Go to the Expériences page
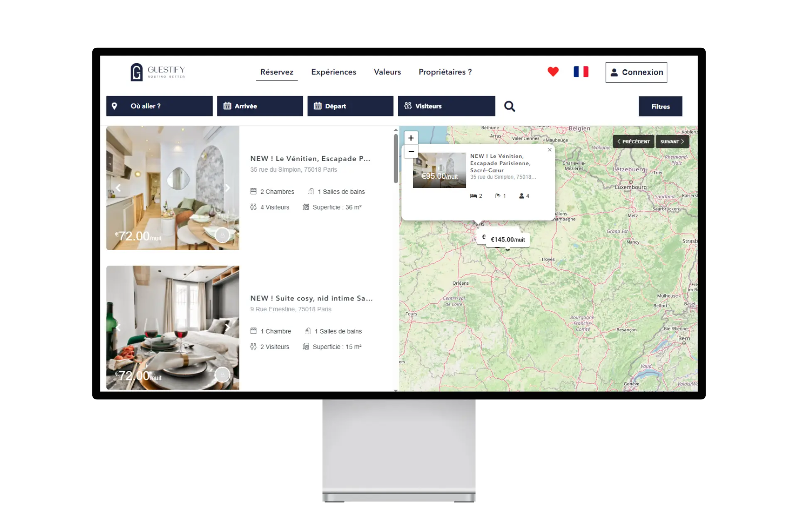The width and height of the screenshot is (798, 532). (x=333, y=72)
